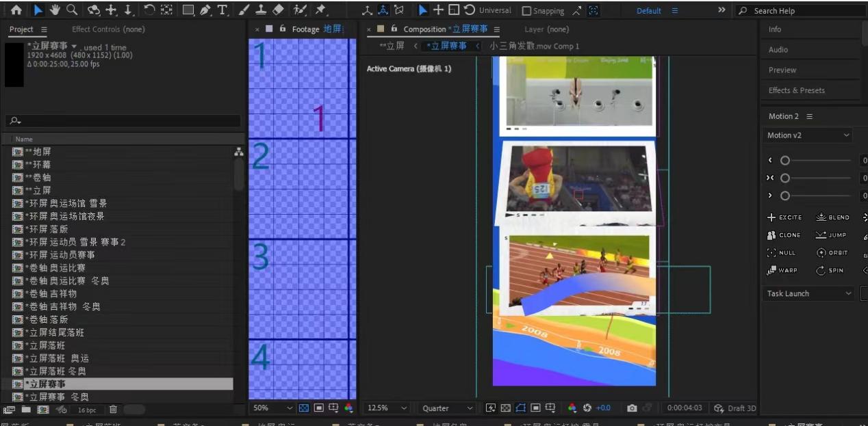Open the Effects & Presets panel
The width and height of the screenshot is (868, 426).
point(796,90)
